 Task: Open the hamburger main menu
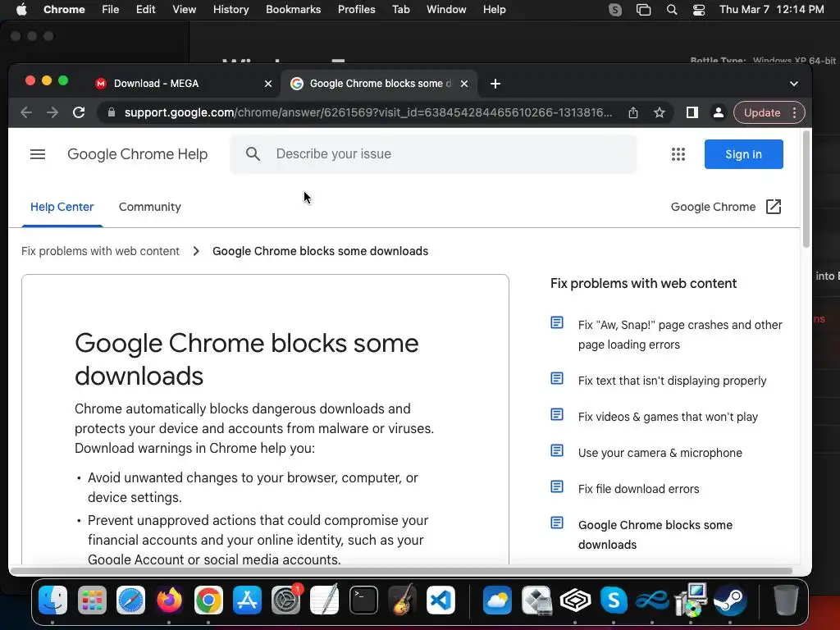click(38, 154)
